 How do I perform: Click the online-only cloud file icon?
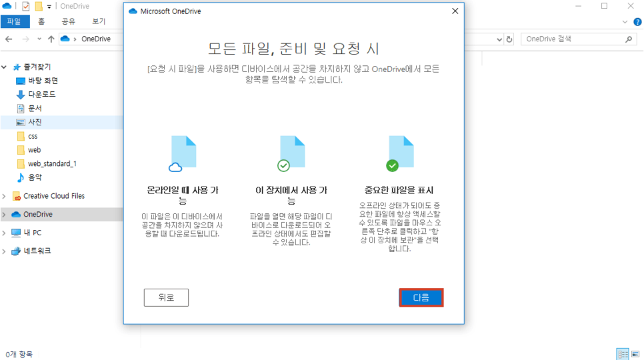tap(183, 154)
